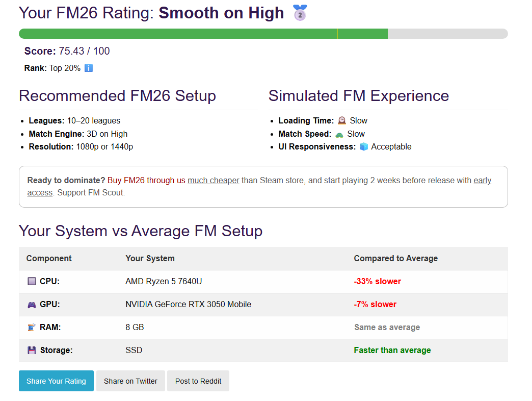Click 'NVIDIA GeForce RTX 3050 Mobile' cell
The image size is (532, 401).
(189, 304)
